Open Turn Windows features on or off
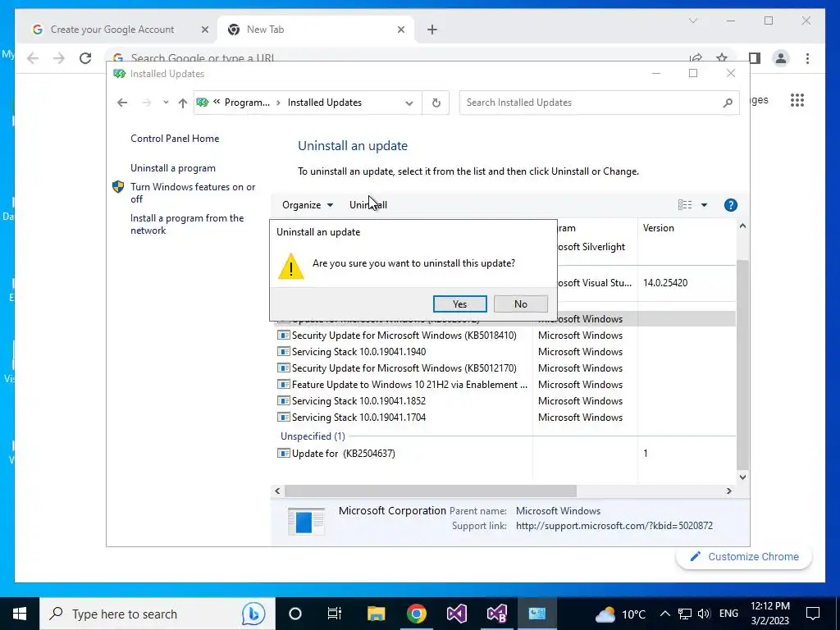840x630 pixels. point(193,193)
